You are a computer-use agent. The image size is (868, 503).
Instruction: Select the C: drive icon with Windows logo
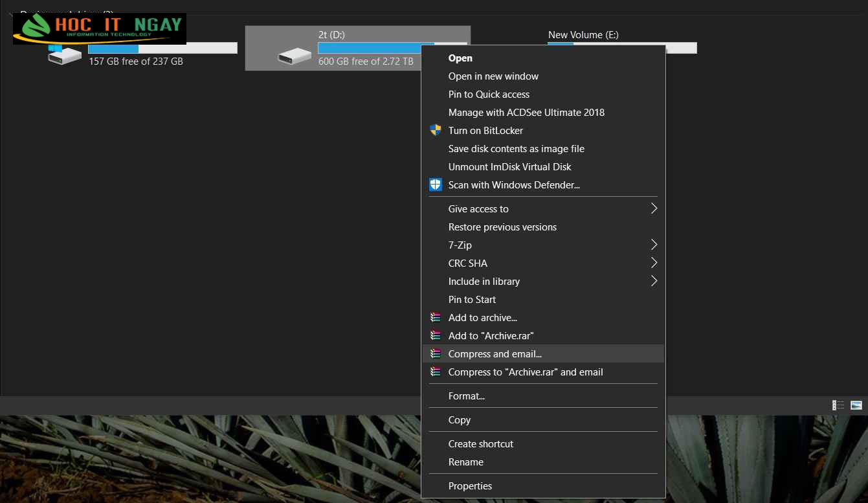coord(65,54)
